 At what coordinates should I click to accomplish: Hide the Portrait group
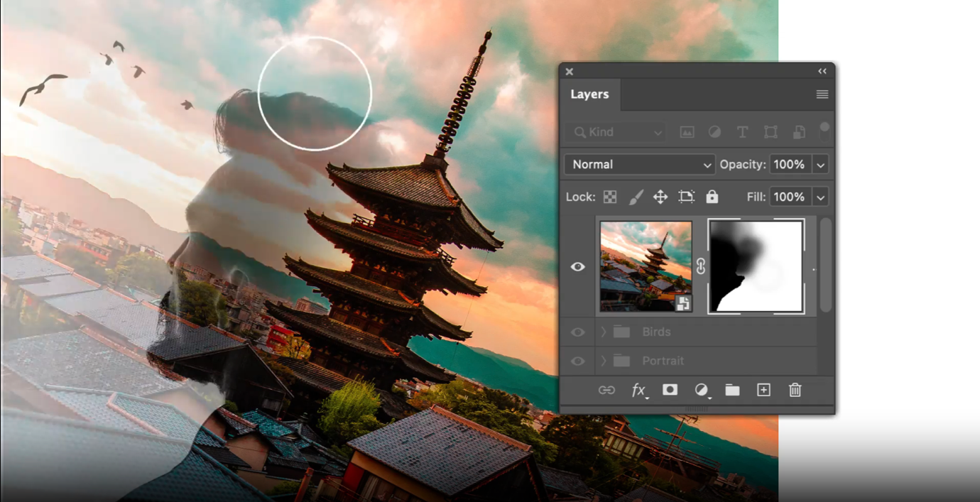[577, 361]
